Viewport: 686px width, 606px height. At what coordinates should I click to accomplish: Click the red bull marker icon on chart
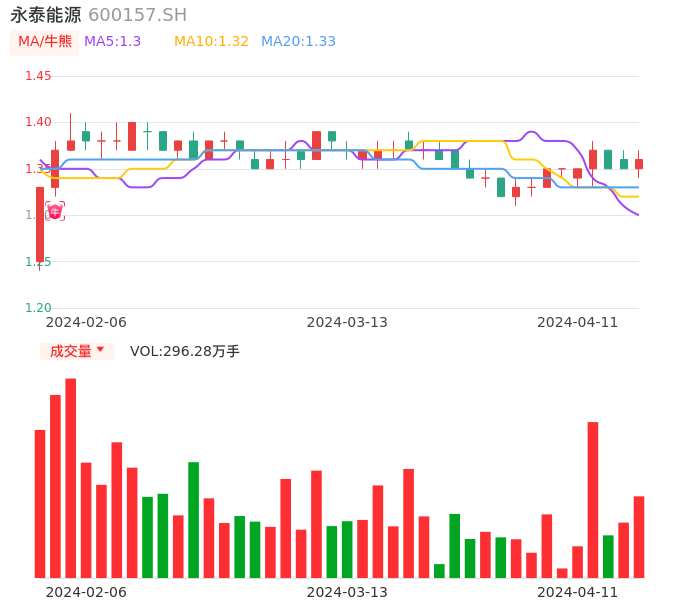pyautogui.click(x=54, y=211)
